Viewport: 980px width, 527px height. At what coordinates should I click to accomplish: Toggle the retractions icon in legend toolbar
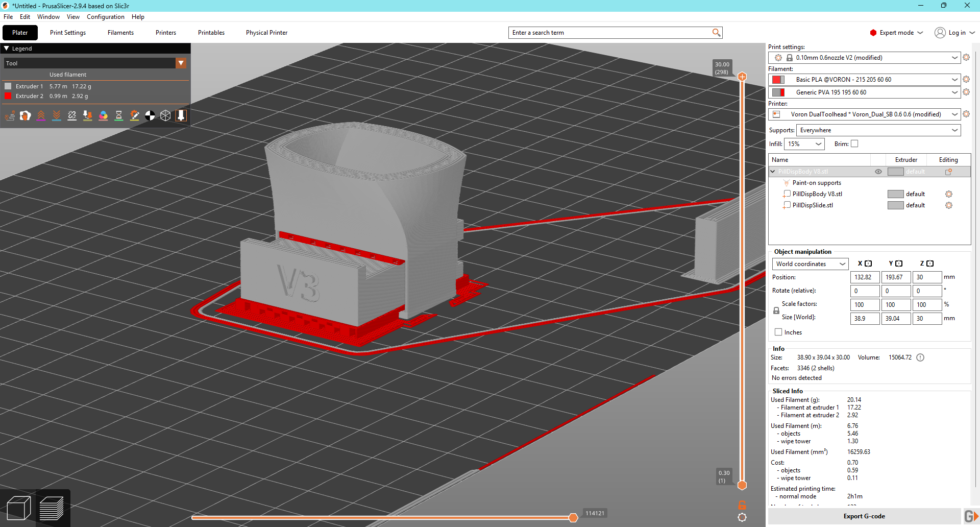[x=41, y=116]
